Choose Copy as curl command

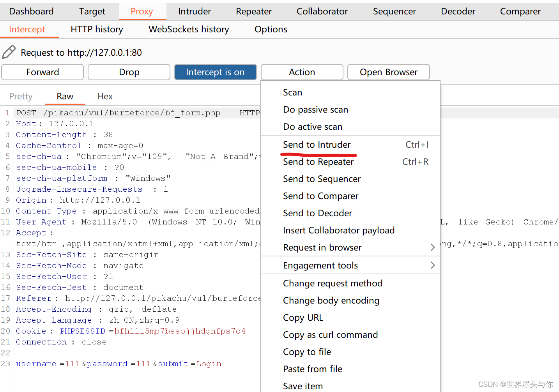350,335
